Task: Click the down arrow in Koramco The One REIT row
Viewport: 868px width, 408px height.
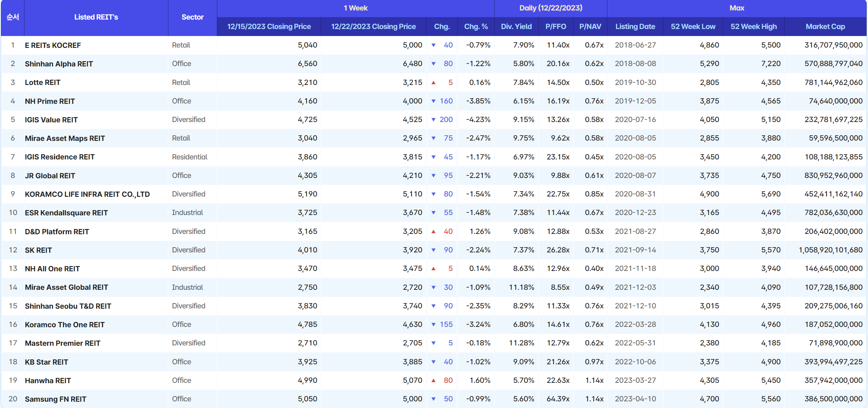Action: 433,324
